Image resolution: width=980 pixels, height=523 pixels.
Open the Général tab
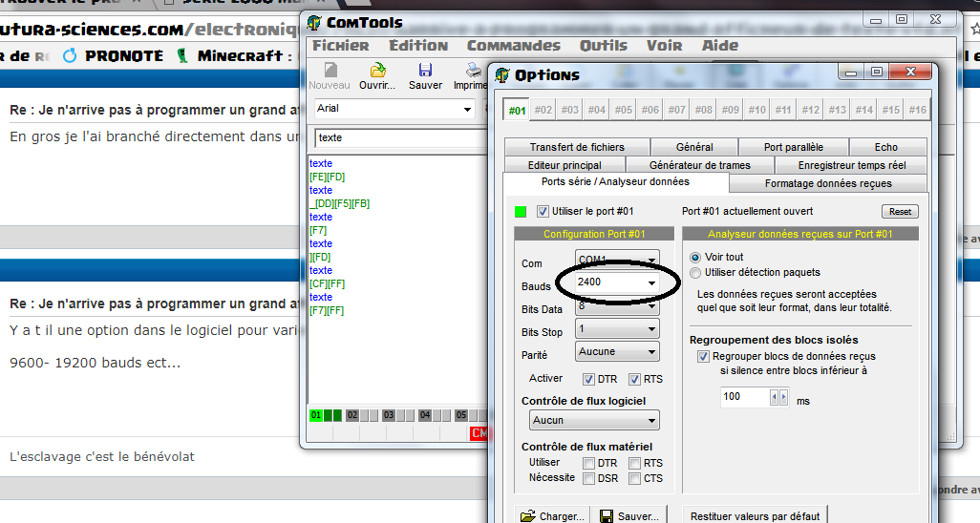point(694,147)
